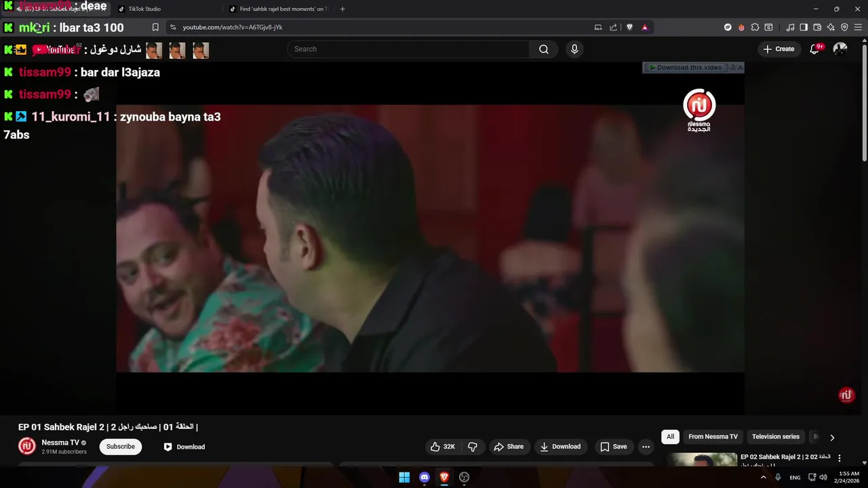
Task: Click inside the YouTube search field
Action: [408, 49]
